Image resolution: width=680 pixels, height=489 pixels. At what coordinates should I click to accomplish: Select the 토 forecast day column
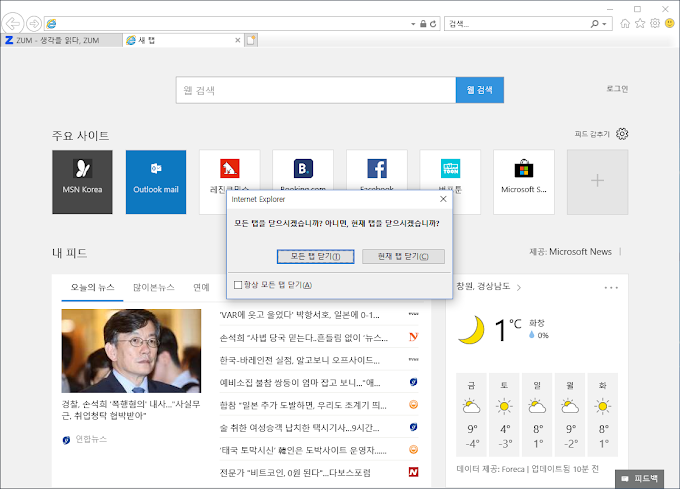click(x=504, y=414)
